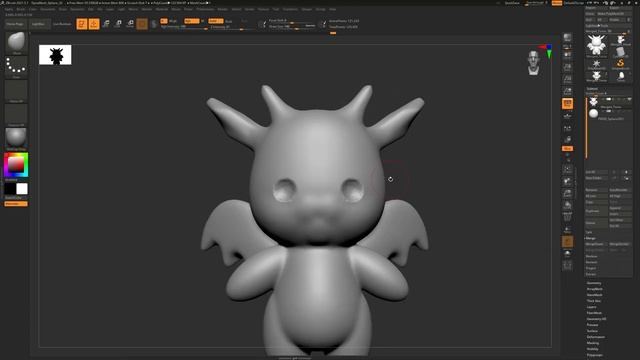This screenshot has height=360, width=640.
Task: Open the Alpha selector on left shelf
Action: tap(16, 91)
